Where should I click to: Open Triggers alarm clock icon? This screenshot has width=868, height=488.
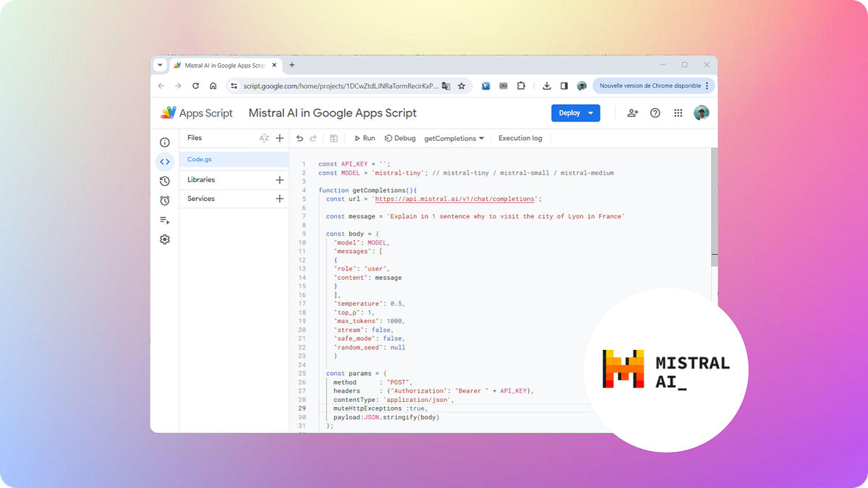(165, 201)
